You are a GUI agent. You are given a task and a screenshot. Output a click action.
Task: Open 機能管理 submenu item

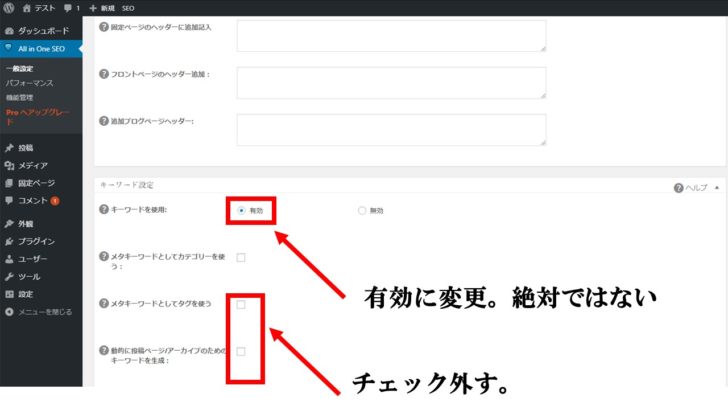pyautogui.click(x=20, y=97)
